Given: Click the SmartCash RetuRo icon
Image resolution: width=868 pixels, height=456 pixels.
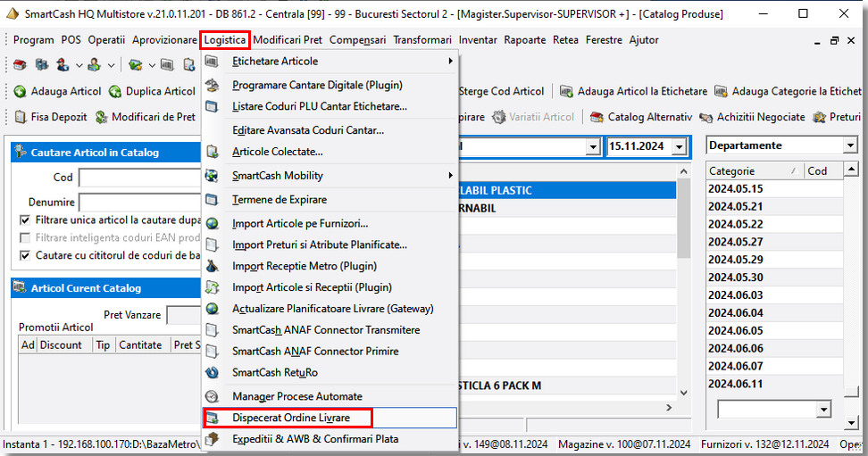Looking at the screenshot, I should pos(212,372).
